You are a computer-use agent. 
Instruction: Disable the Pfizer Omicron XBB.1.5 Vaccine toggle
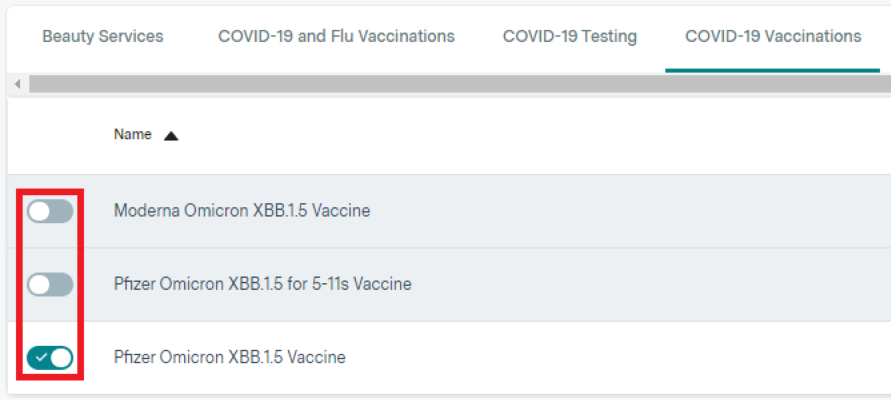click(50, 357)
